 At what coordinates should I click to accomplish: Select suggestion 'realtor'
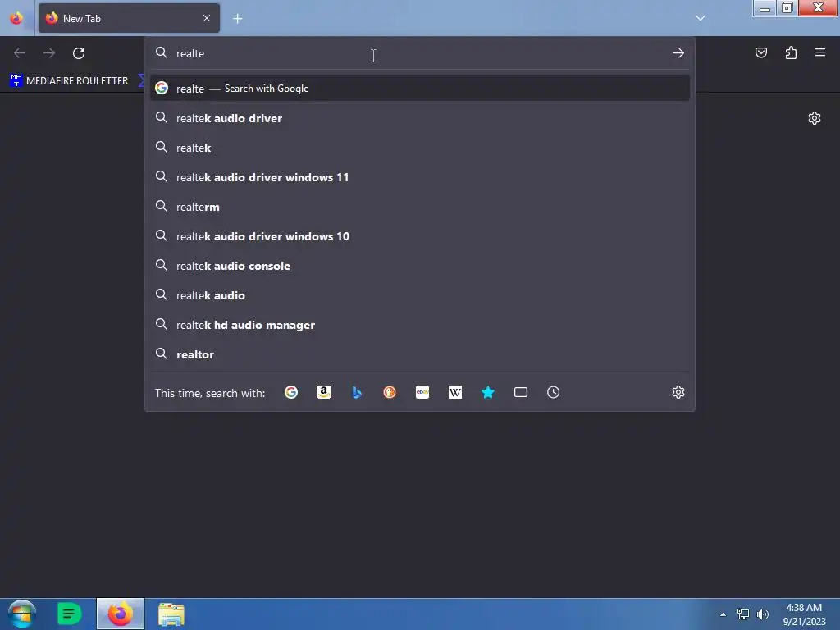click(420, 354)
